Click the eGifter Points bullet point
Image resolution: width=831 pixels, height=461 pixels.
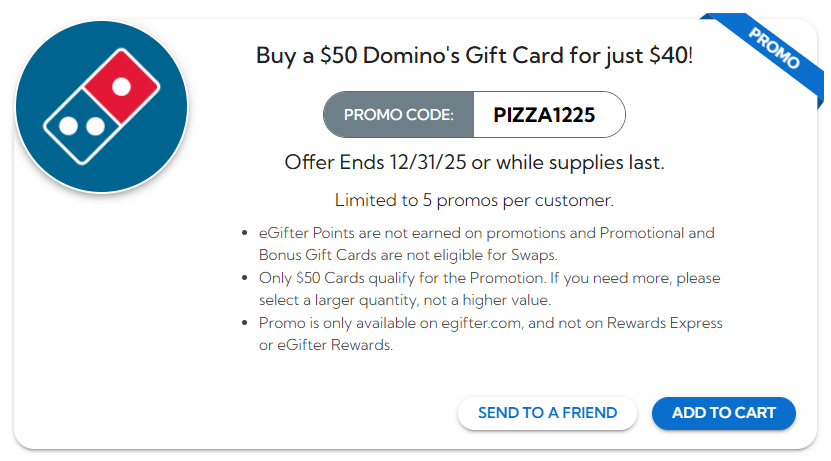point(487,233)
